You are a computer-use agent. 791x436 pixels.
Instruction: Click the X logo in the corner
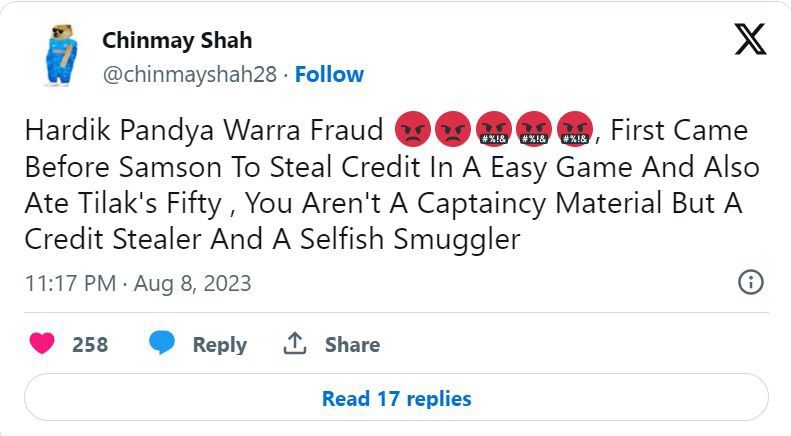pyautogui.click(x=750, y=39)
